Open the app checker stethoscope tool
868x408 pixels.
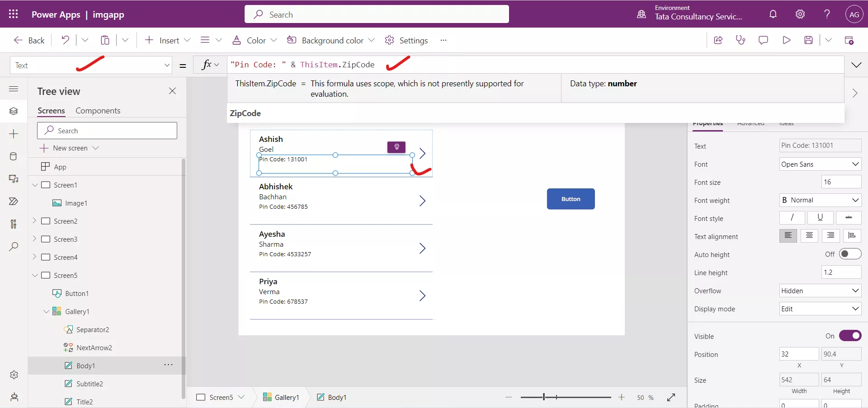(x=741, y=40)
